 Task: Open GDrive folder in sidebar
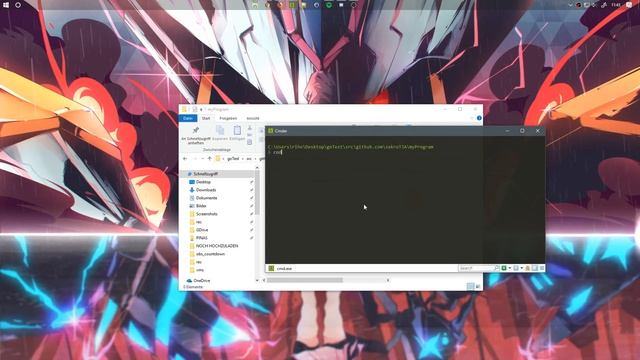(202, 230)
